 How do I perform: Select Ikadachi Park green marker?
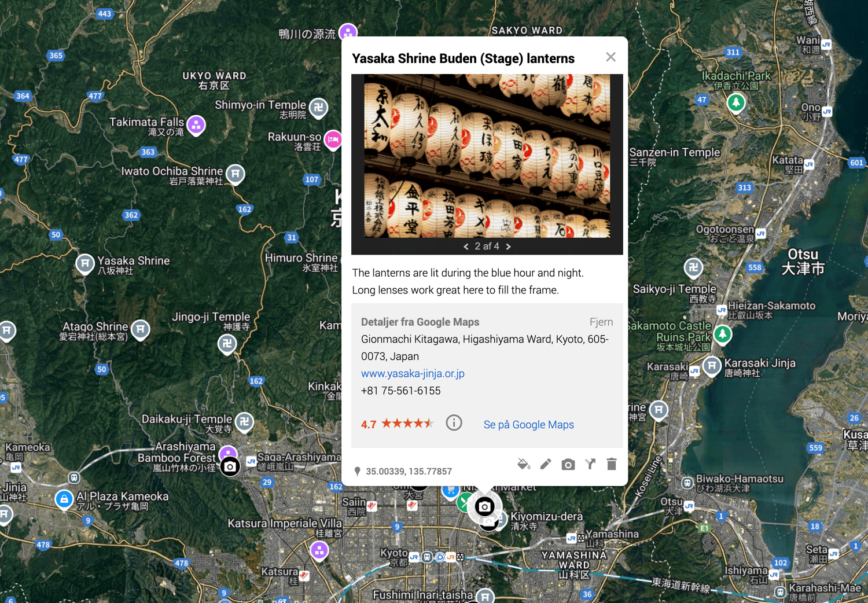click(x=736, y=104)
